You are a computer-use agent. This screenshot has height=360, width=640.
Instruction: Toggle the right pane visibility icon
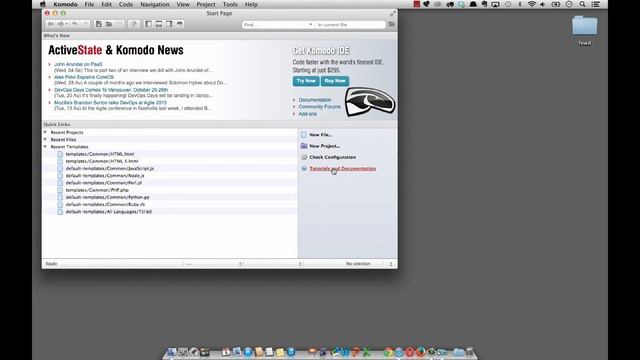tap(169, 24)
